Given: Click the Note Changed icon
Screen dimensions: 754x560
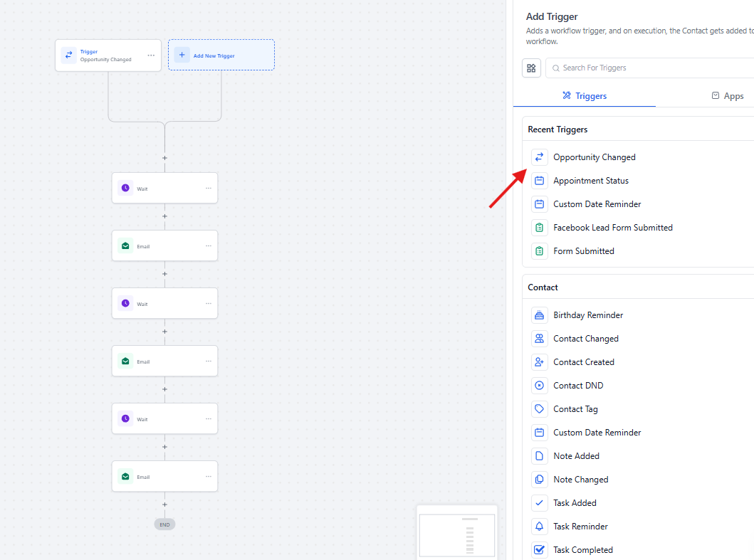Looking at the screenshot, I should 539,480.
